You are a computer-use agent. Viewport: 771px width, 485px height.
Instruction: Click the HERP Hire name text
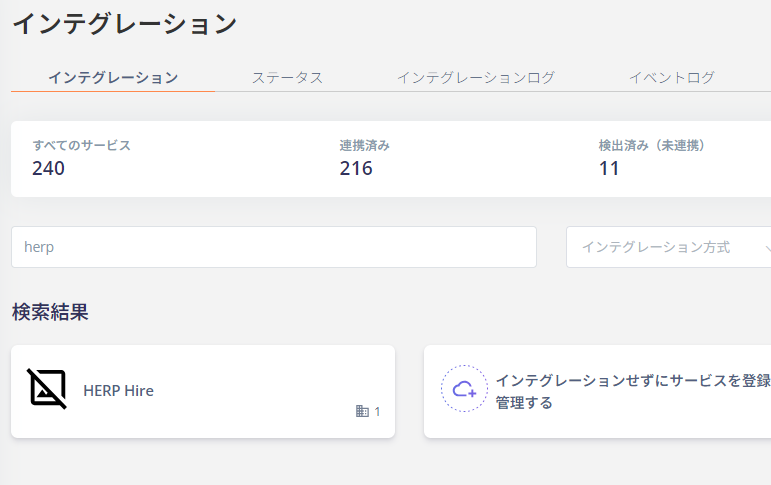(119, 391)
